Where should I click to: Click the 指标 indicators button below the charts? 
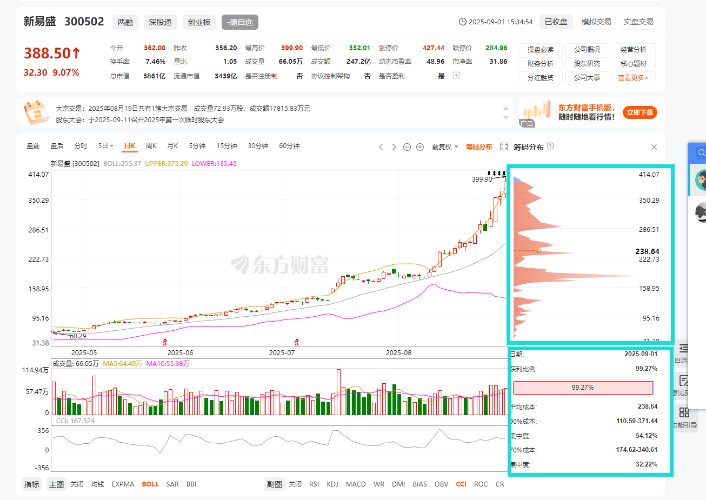[x=32, y=484]
